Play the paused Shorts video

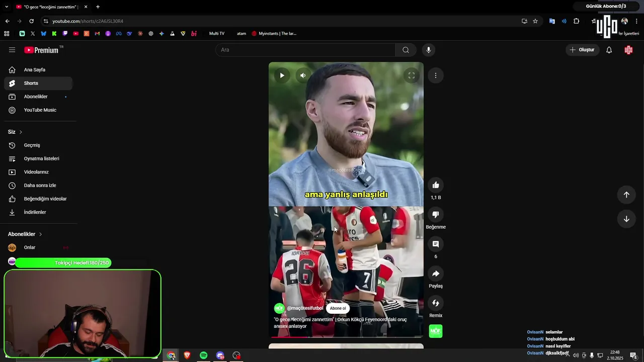pyautogui.click(x=282, y=75)
